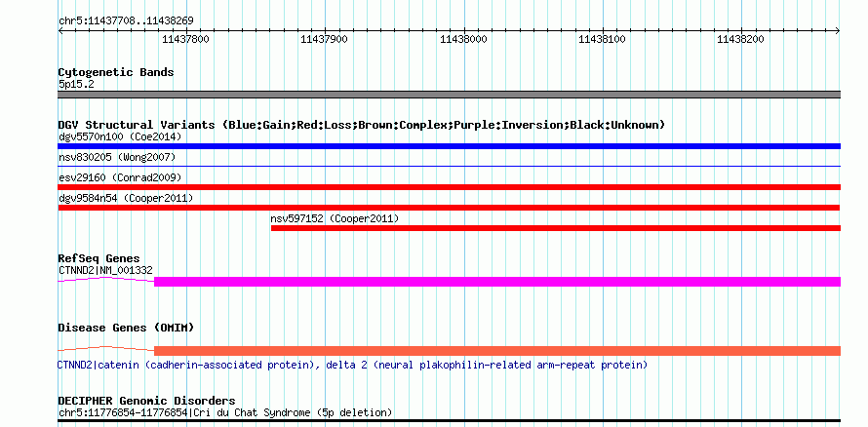
Task: Click the Disease Genes (OMIM) track title
Action: coord(126,328)
